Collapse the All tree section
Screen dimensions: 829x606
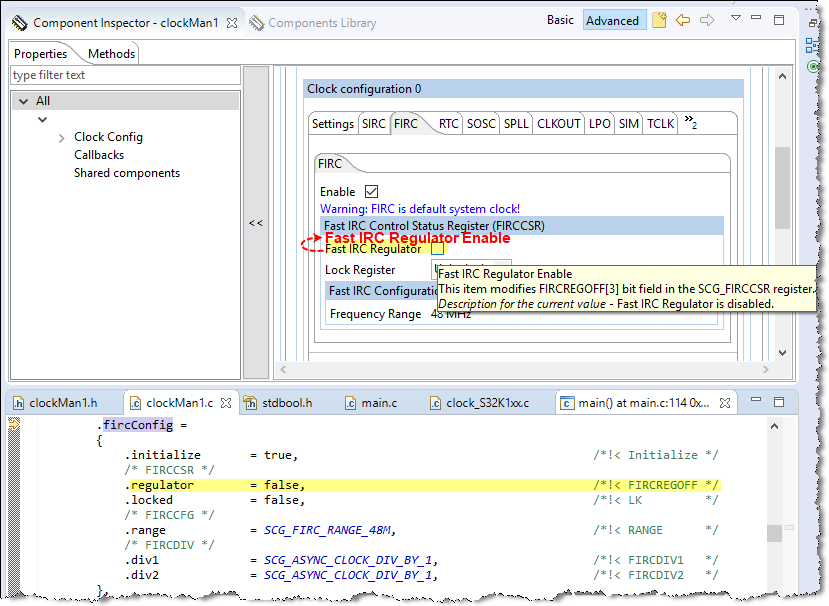pos(22,101)
